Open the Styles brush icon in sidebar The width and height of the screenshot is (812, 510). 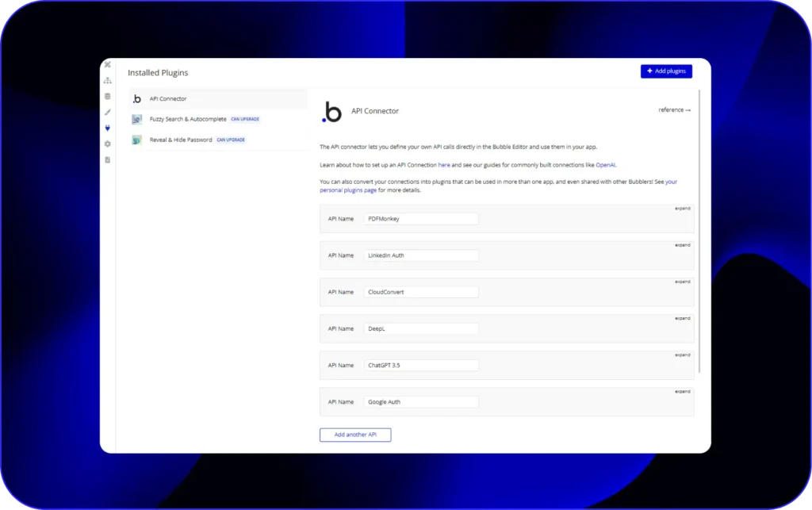tap(107, 112)
